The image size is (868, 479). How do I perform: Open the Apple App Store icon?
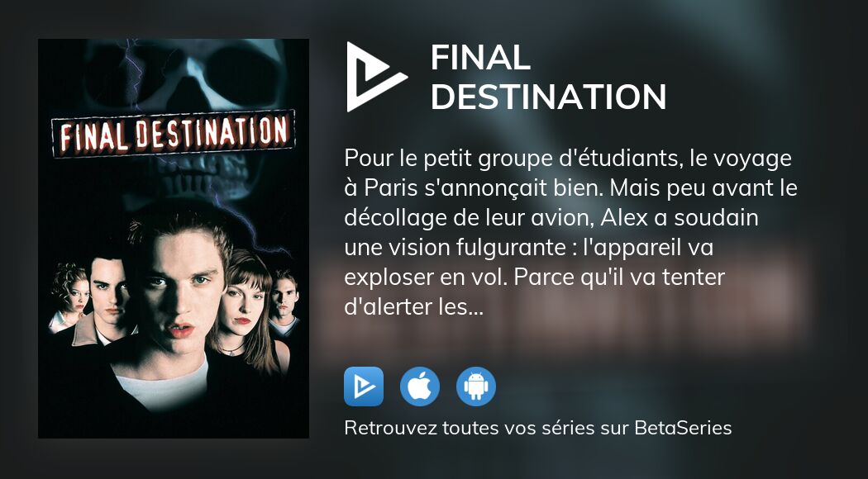point(420,387)
